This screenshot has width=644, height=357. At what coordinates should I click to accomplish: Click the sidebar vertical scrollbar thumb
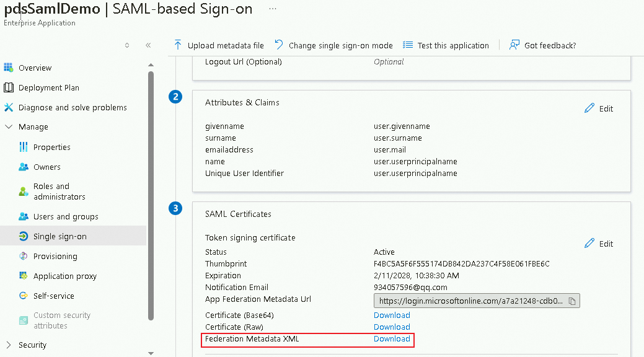pos(151,196)
